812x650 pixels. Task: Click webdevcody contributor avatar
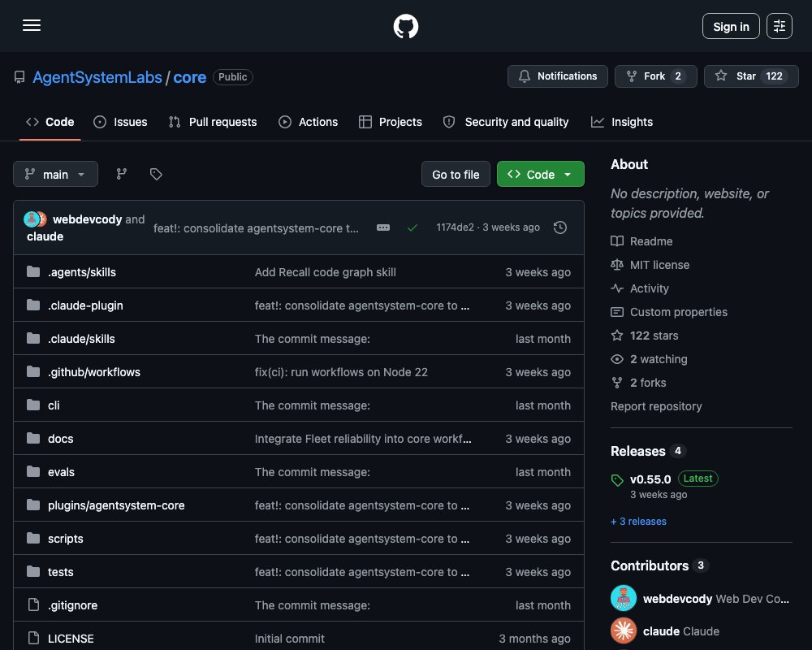tap(624, 598)
